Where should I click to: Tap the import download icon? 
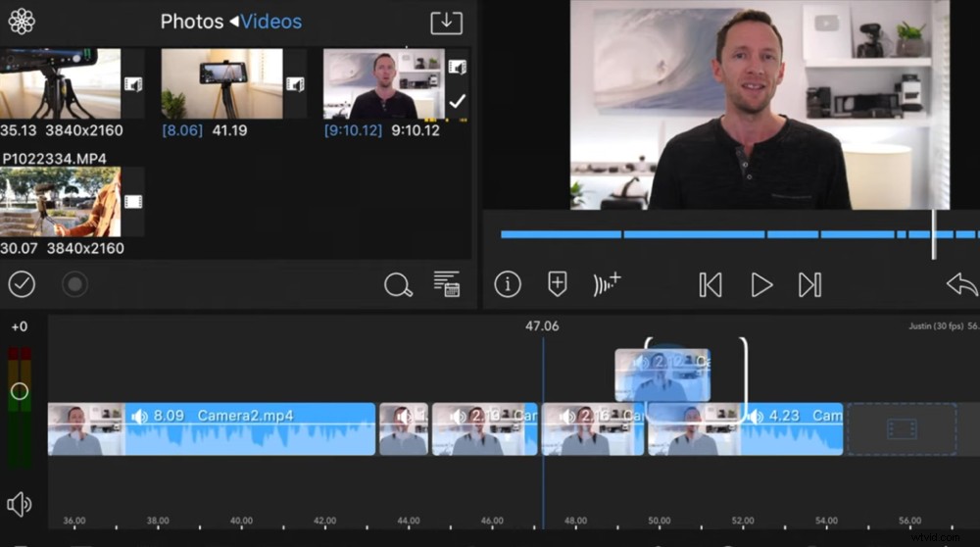[446, 23]
